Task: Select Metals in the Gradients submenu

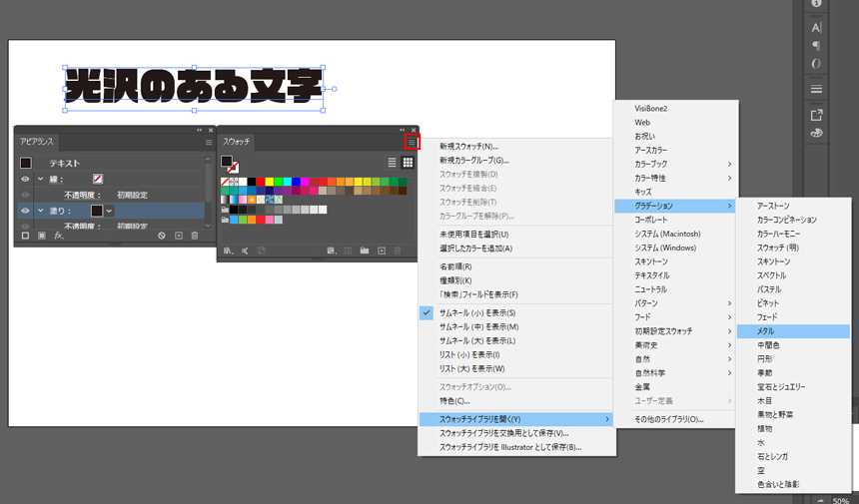Action: 793,331
